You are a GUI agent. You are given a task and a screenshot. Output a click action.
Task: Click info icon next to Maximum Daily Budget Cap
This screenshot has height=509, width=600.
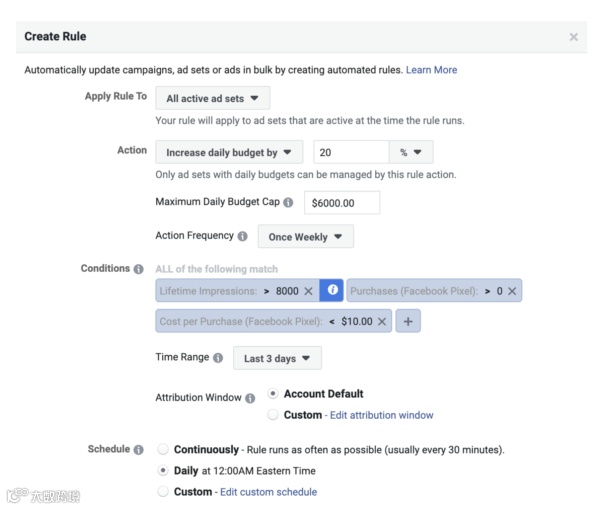click(x=289, y=203)
